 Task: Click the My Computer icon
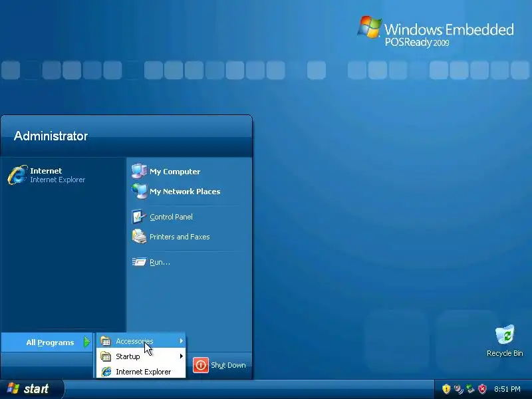(x=139, y=172)
